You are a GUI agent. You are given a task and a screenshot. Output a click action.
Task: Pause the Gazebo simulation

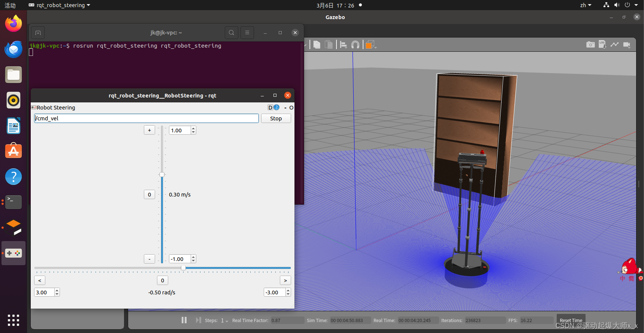[x=184, y=320]
